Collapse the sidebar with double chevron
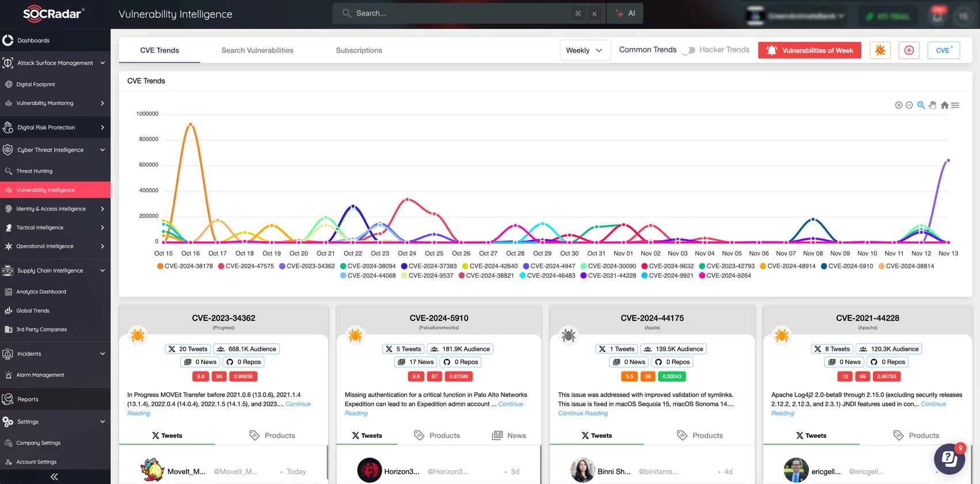The width and height of the screenshot is (980, 484). 54,477
